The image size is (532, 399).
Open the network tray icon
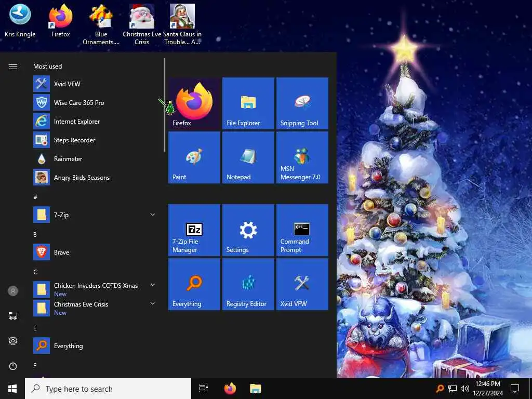coord(453,389)
